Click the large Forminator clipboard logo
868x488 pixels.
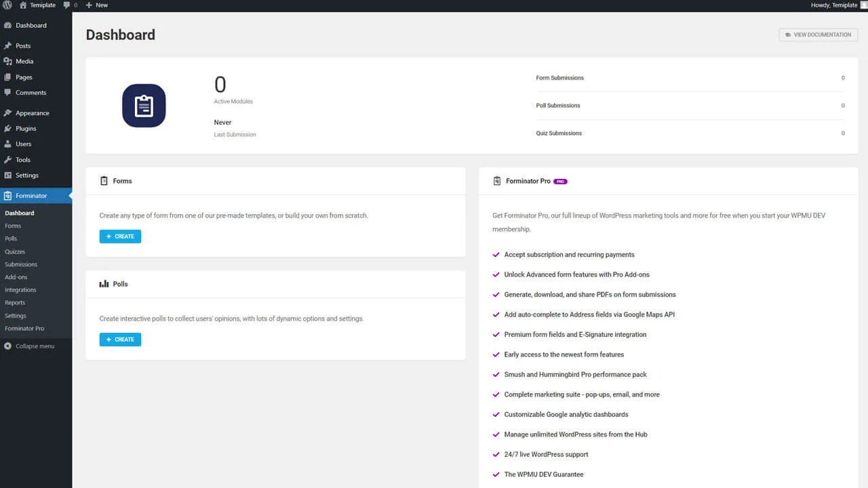[x=144, y=106]
